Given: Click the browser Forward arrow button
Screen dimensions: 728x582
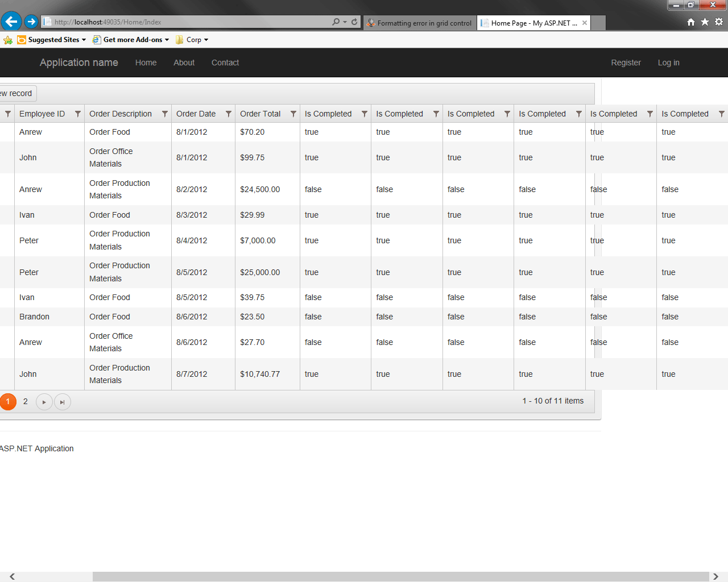Looking at the screenshot, I should 31,22.
